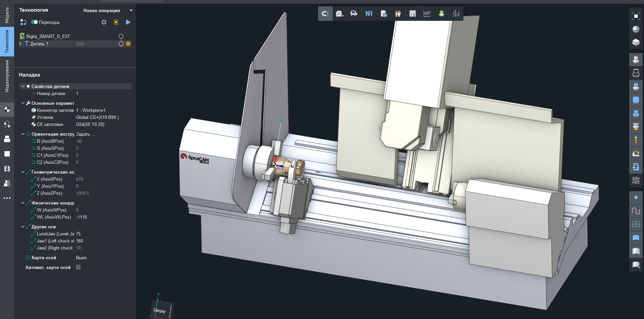
Task: Open the file settings gear icon
Action: [x=384, y=14]
